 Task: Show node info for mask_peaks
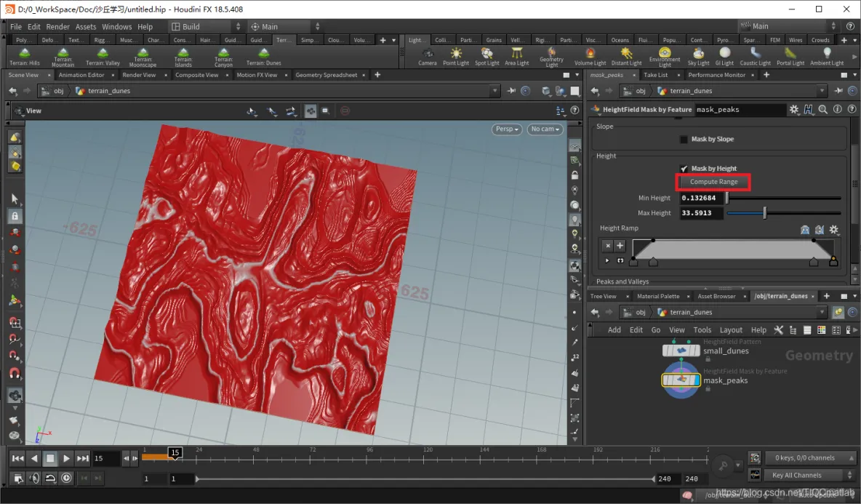(838, 109)
